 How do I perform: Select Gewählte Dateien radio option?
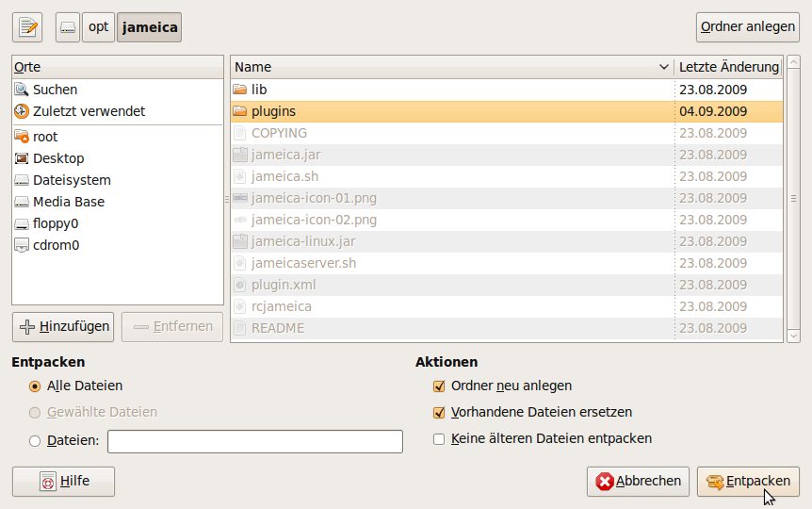tap(93, 413)
